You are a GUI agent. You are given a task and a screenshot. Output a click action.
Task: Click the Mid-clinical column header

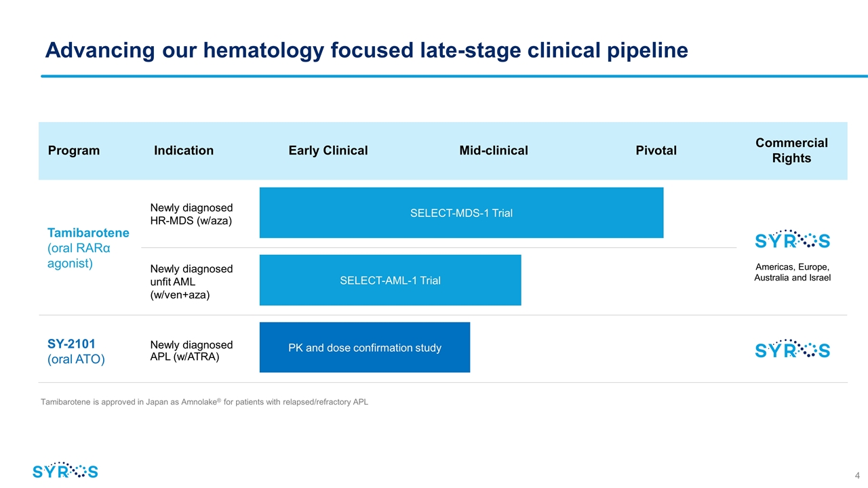tap(494, 150)
